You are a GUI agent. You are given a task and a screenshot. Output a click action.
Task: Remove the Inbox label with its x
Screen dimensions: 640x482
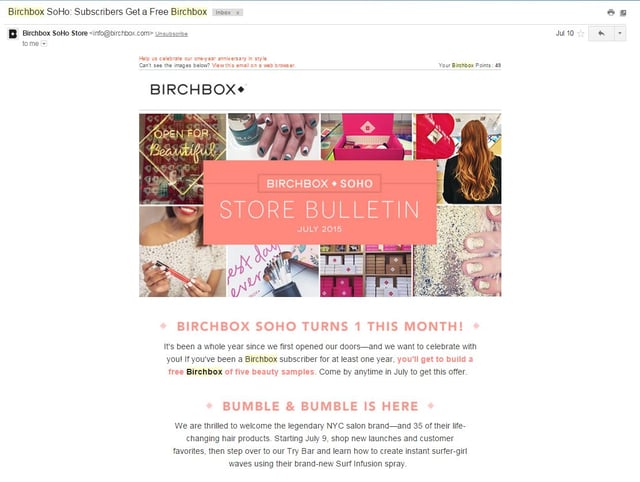click(x=238, y=13)
